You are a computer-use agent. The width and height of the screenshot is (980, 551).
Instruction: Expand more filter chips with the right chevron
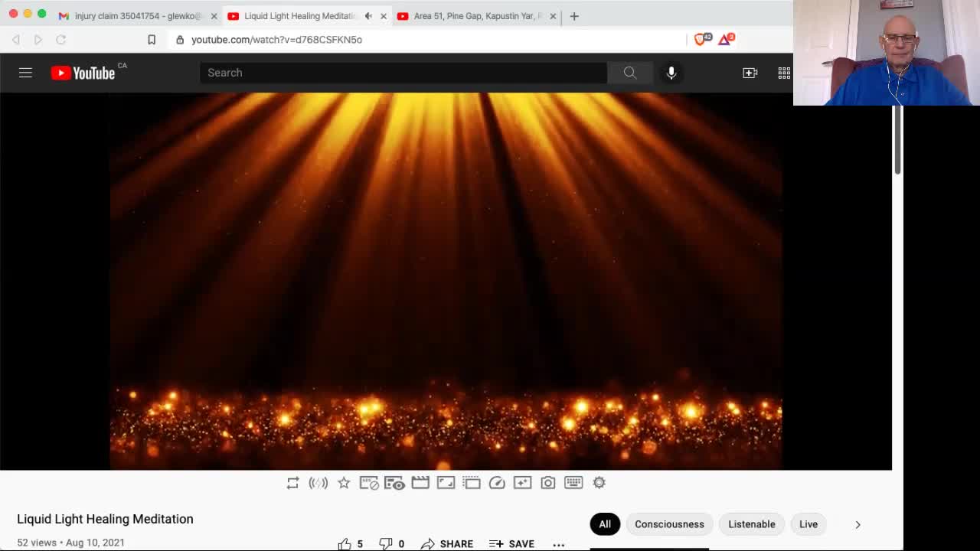857,524
